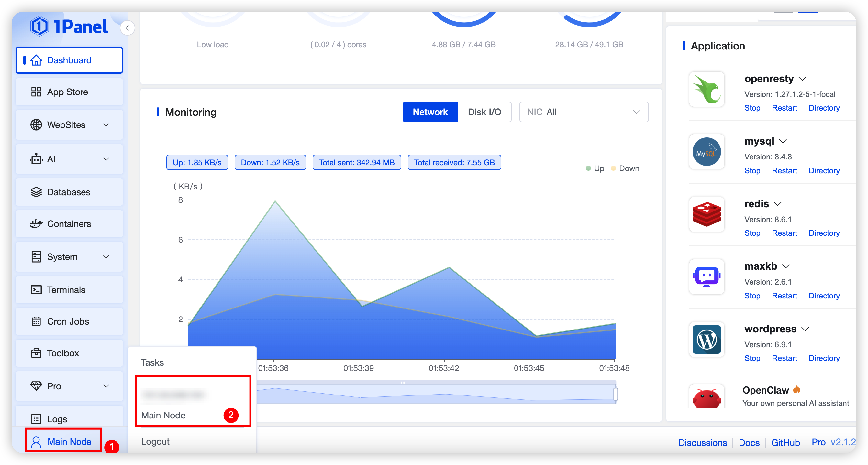The height and width of the screenshot is (465, 868).
Task: Toggle the Down series in chart legend
Action: pos(625,168)
